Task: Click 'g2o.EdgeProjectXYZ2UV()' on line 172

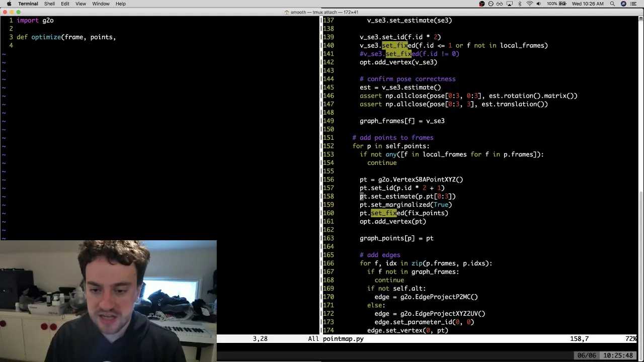Action: tap(443, 314)
